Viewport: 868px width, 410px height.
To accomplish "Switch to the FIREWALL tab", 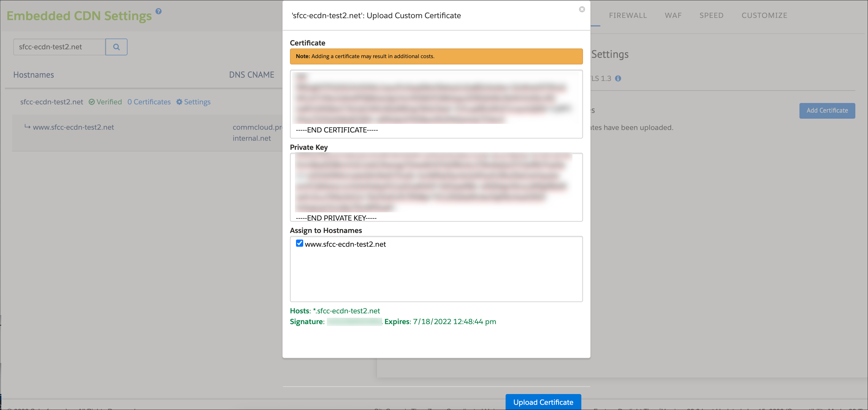I will 628,15.
